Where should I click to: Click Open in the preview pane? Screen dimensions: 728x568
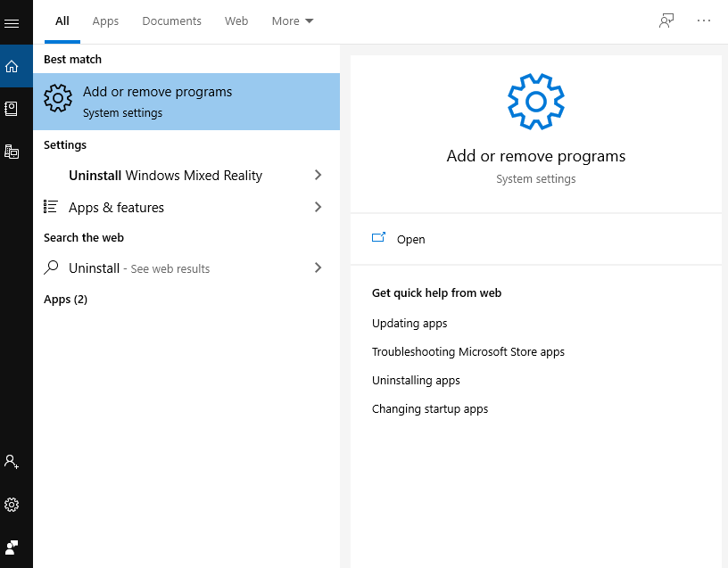pos(411,239)
